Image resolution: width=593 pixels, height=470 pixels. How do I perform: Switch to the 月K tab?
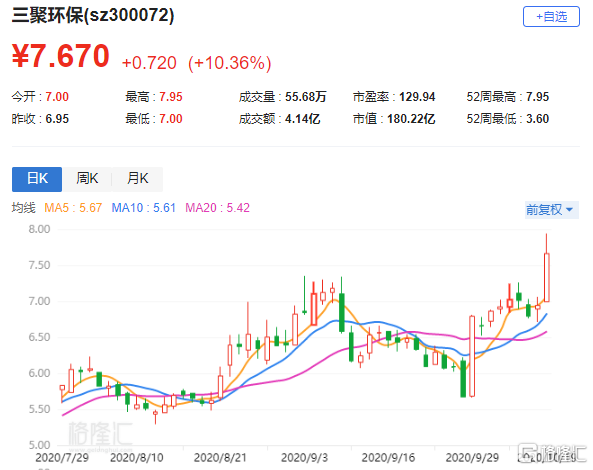point(138,179)
